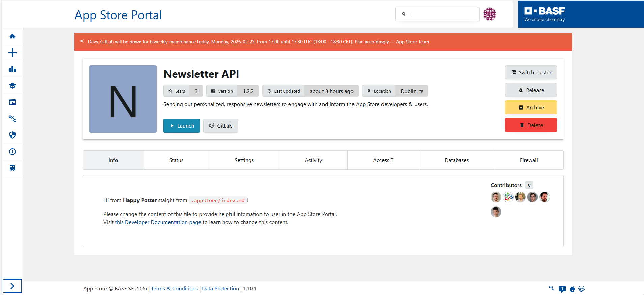Click the footer GitLab fox icon
The height and width of the screenshot is (295, 644).
tap(581, 289)
